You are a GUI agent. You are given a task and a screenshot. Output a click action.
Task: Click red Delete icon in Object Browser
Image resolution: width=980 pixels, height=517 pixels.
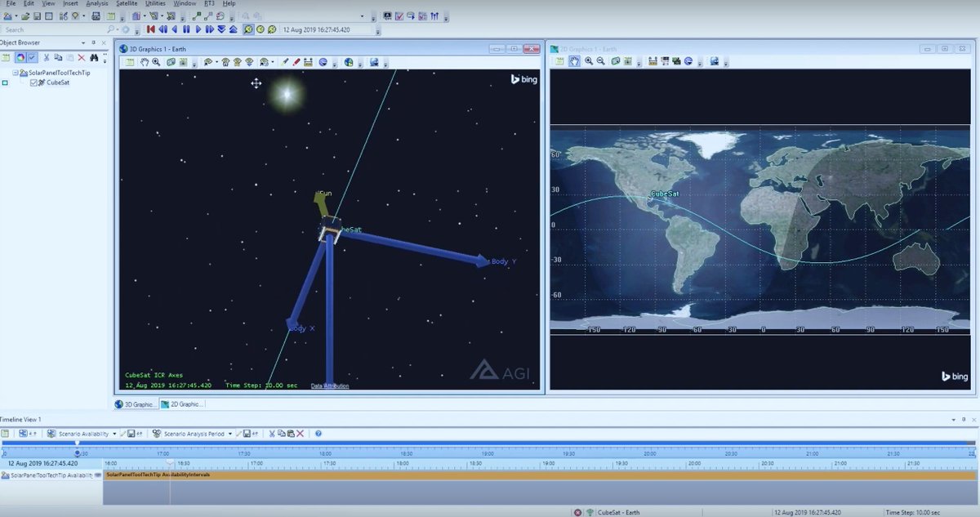pyautogui.click(x=81, y=57)
